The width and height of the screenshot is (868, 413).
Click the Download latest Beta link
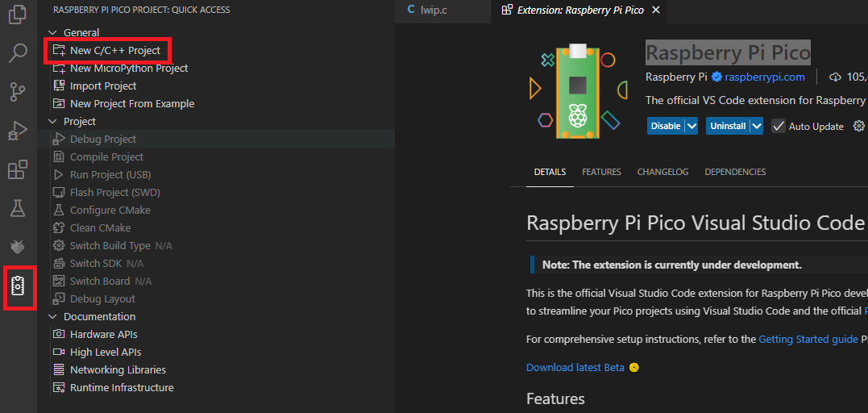point(575,368)
